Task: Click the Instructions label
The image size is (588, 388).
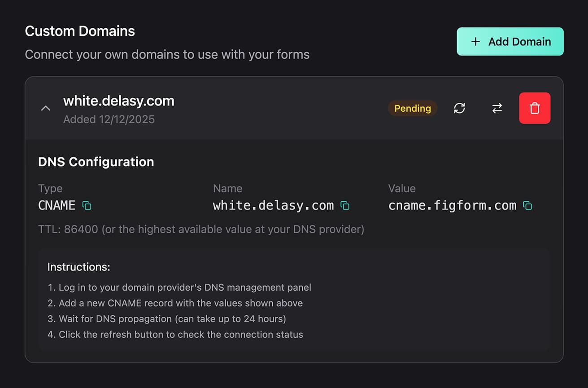Action: (78, 267)
